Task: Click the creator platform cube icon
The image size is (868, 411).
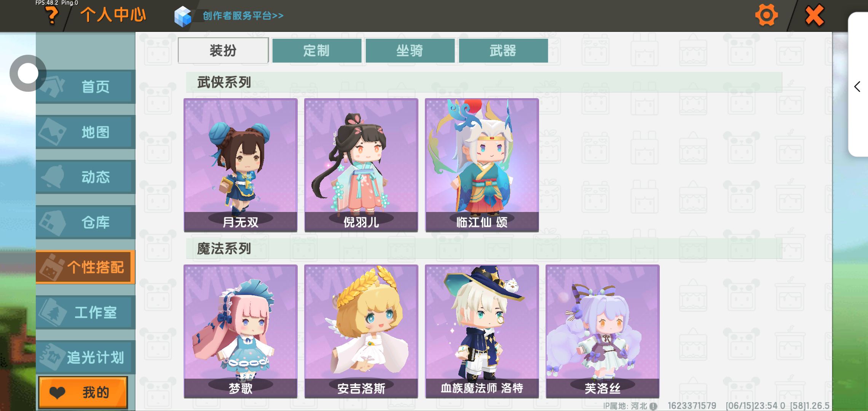Action: pyautogui.click(x=182, y=16)
